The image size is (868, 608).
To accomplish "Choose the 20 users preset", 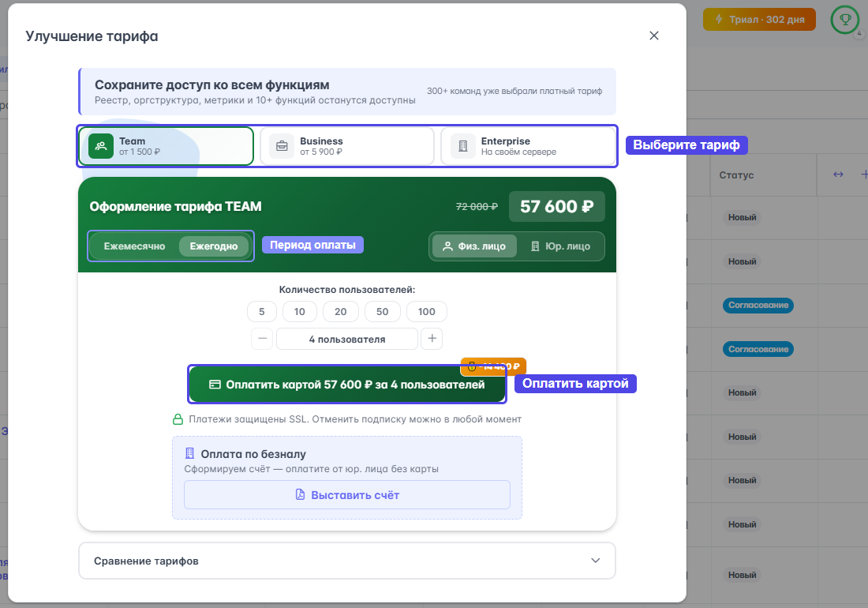I will pos(341,312).
